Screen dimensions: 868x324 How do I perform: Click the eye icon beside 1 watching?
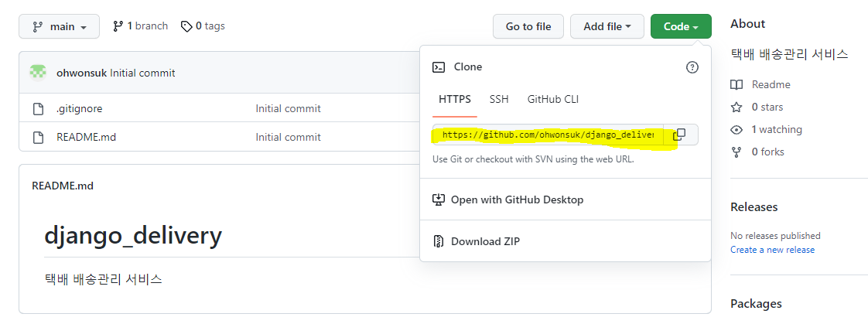[x=736, y=130]
